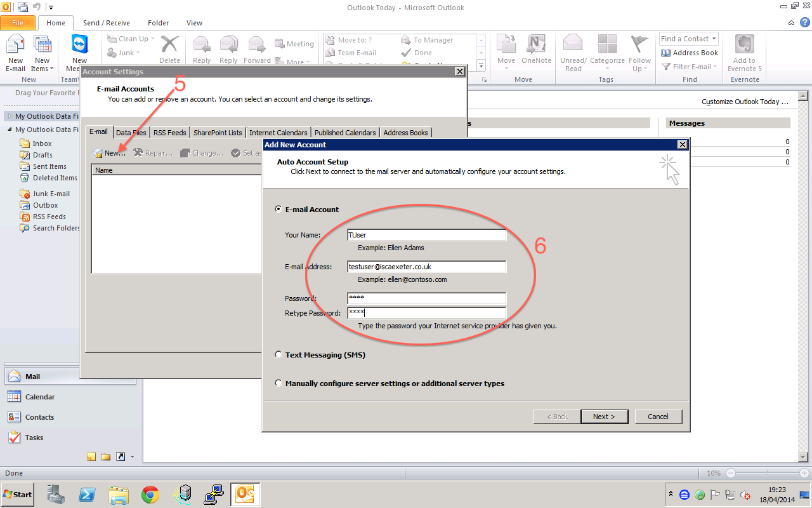Click Cancel in Add New Account dialog
Image resolution: width=812 pixels, height=508 pixels.
coord(658,417)
